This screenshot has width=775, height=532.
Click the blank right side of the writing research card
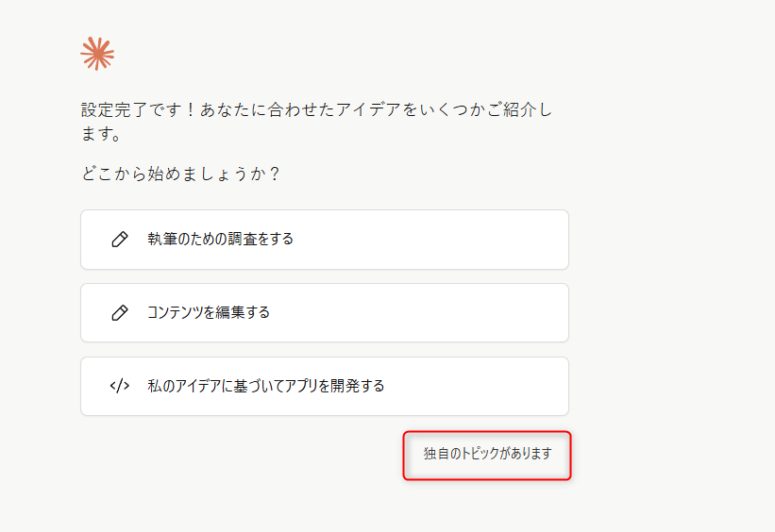472,240
